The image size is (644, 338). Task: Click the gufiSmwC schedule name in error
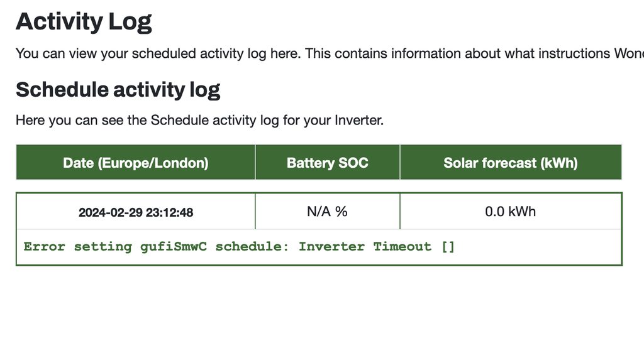pos(175,246)
